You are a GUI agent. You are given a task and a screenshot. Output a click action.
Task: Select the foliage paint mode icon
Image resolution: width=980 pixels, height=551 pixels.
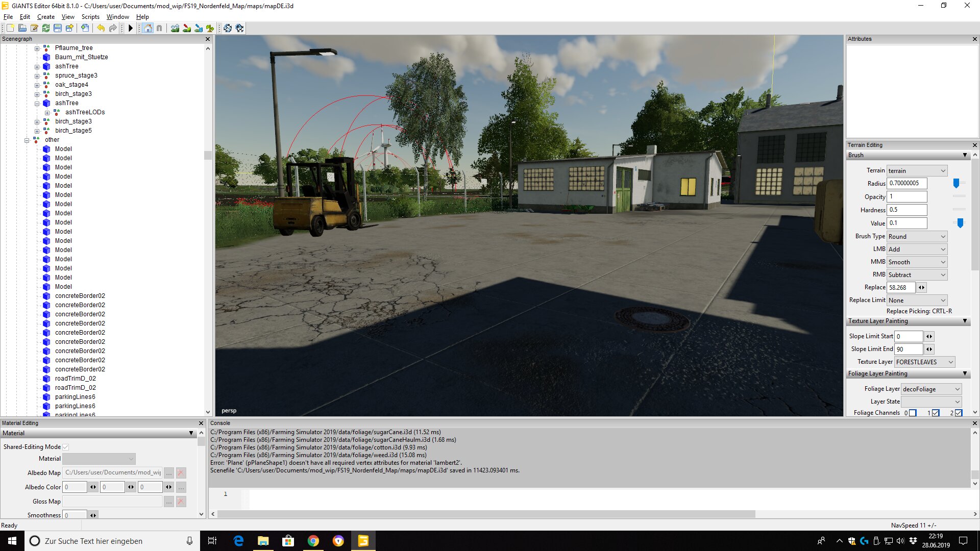[210, 28]
